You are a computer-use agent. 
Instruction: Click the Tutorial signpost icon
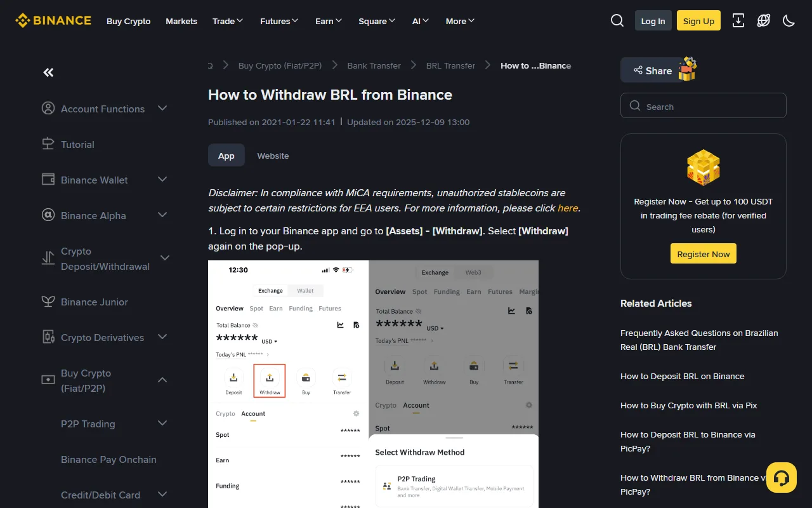tap(48, 144)
